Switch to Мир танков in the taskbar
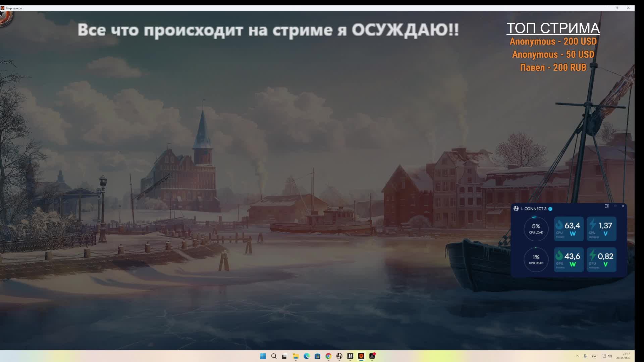The image size is (644, 362). 361,356
